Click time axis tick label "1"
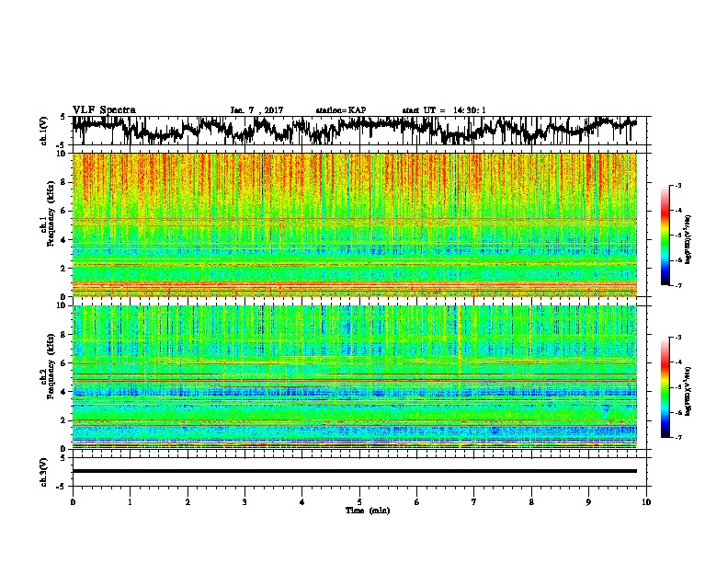This screenshot has width=728, height=563. point(130,502)
